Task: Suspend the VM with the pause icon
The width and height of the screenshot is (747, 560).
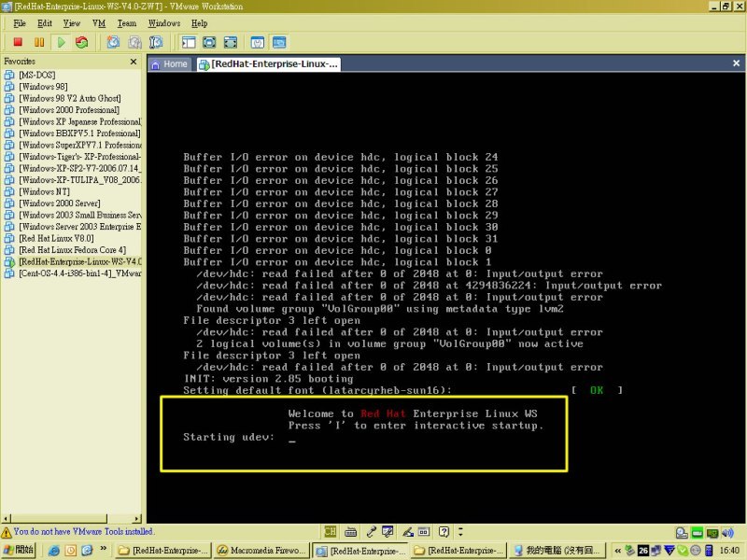Action: [39, 42]
